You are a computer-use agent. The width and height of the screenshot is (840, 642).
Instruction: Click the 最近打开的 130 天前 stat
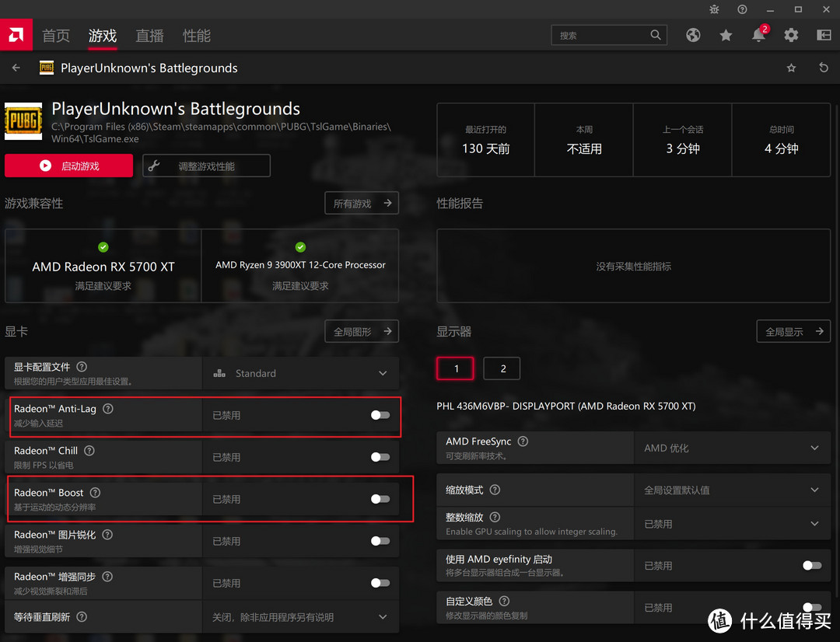[x=486, y=140]
